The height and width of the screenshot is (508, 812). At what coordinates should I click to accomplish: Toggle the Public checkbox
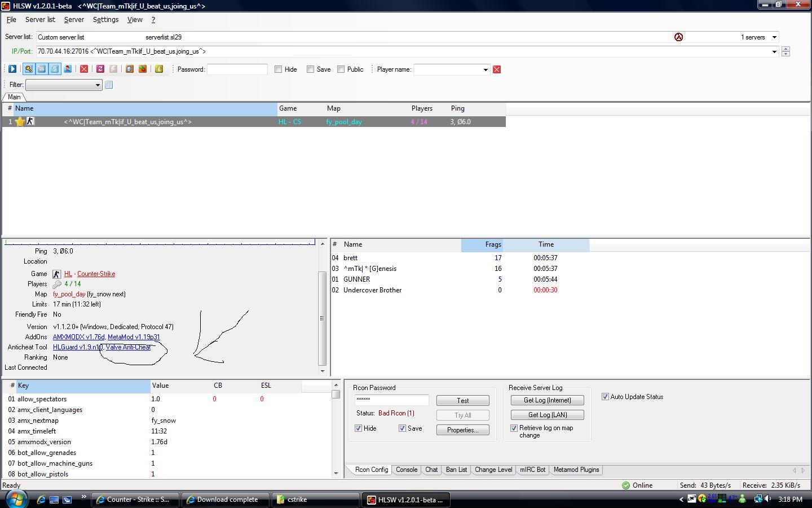(x=341, y=69)
